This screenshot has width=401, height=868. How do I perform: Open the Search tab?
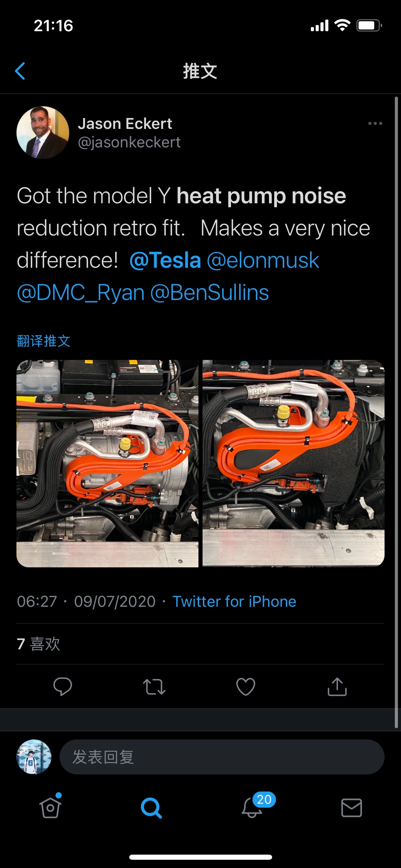[x=151, y=808]
